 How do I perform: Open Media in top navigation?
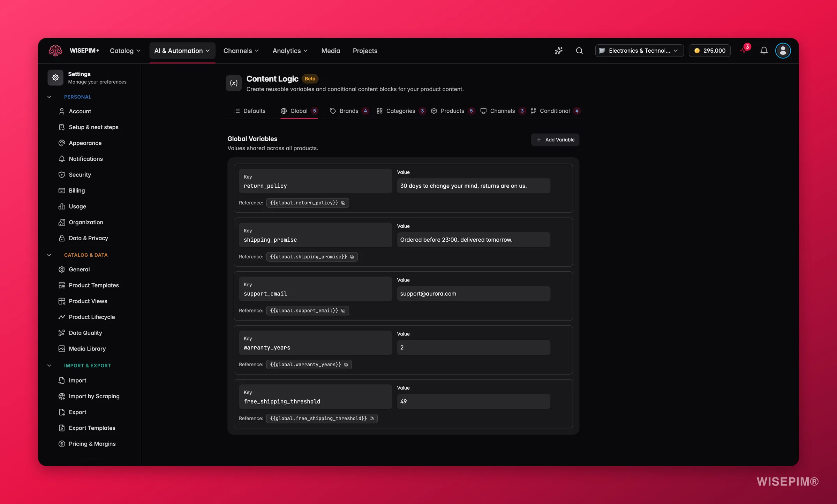(x=331, y=51)
